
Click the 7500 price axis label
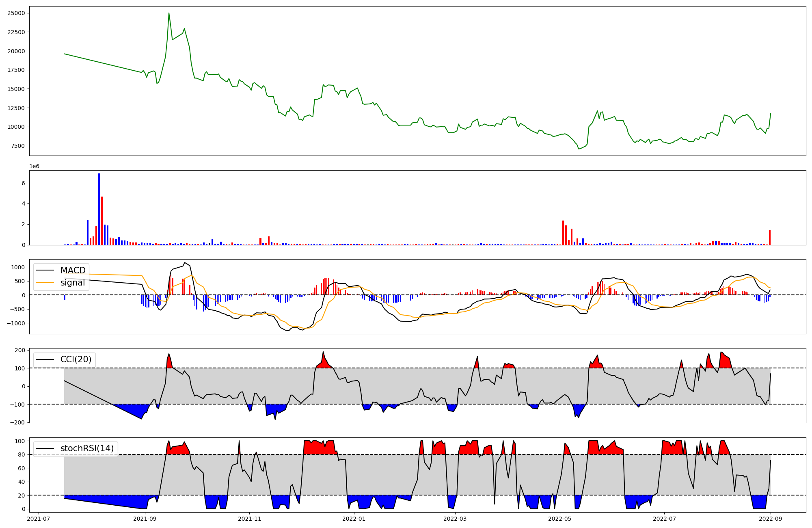18,146
